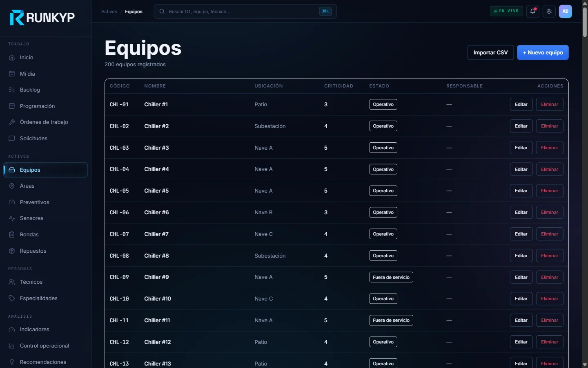Click the Rondas clipboard icon
This screenshot has height=368, width=588.
pos(12,235)
